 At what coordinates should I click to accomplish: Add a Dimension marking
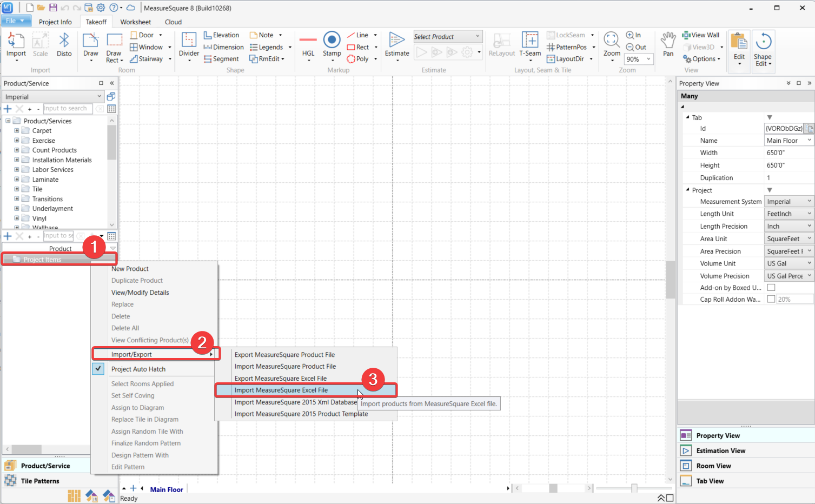pyautogui.click(x=224, y=47)
